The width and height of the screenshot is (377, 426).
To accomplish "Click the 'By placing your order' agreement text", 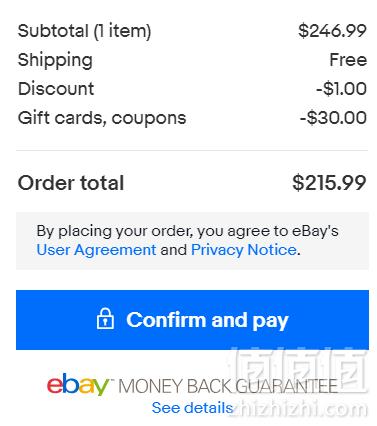I will coord(187,231).
